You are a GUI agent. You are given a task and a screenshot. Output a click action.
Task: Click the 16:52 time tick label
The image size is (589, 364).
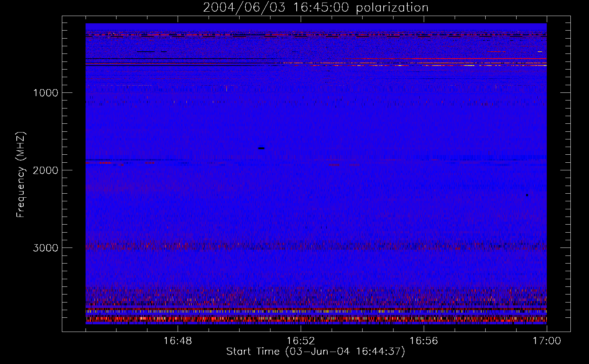point(301,341)
